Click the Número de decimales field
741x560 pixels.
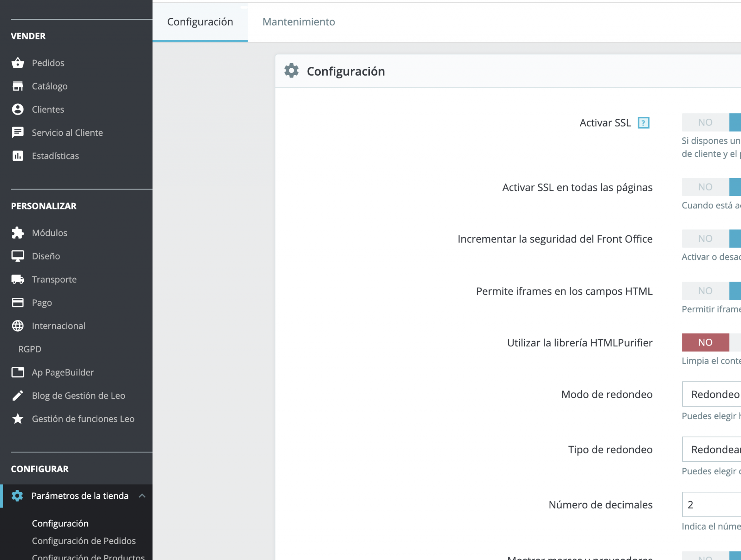coord(712,504)
